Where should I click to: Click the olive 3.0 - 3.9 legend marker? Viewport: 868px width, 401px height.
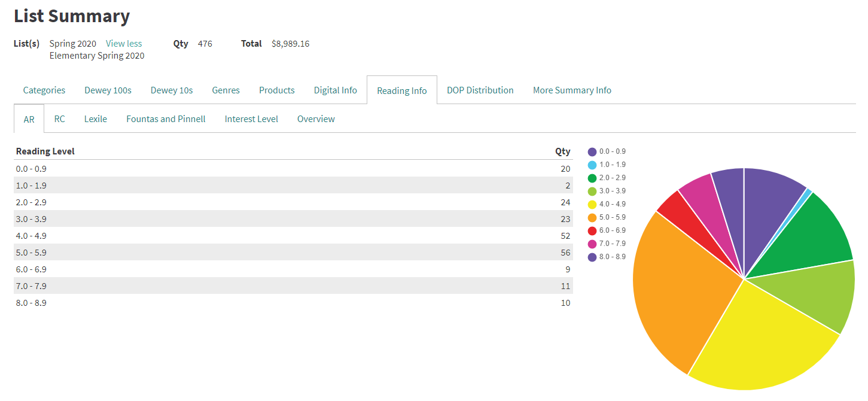click(592, 191)
